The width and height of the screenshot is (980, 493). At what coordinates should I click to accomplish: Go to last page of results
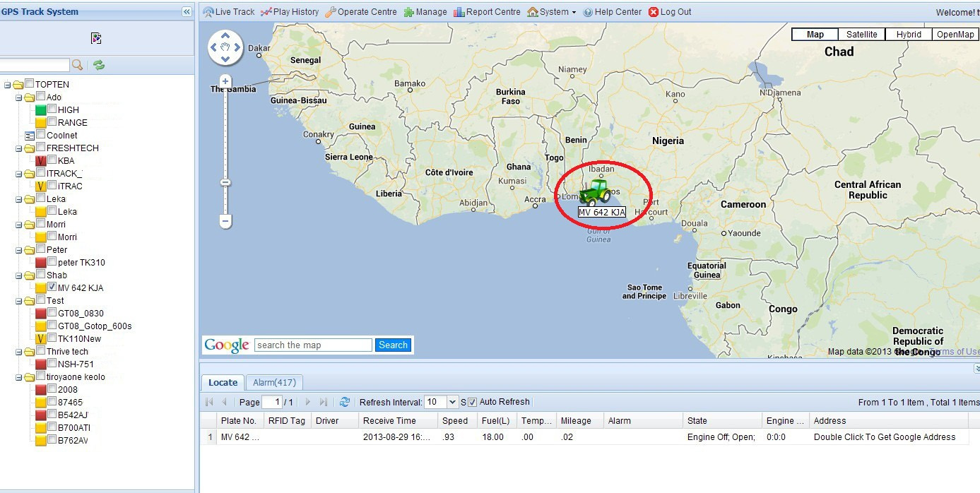324,402
